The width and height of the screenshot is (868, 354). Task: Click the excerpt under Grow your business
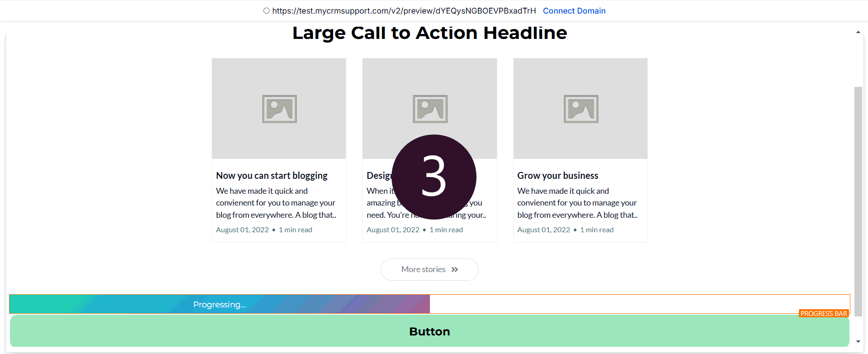[578, 203]
